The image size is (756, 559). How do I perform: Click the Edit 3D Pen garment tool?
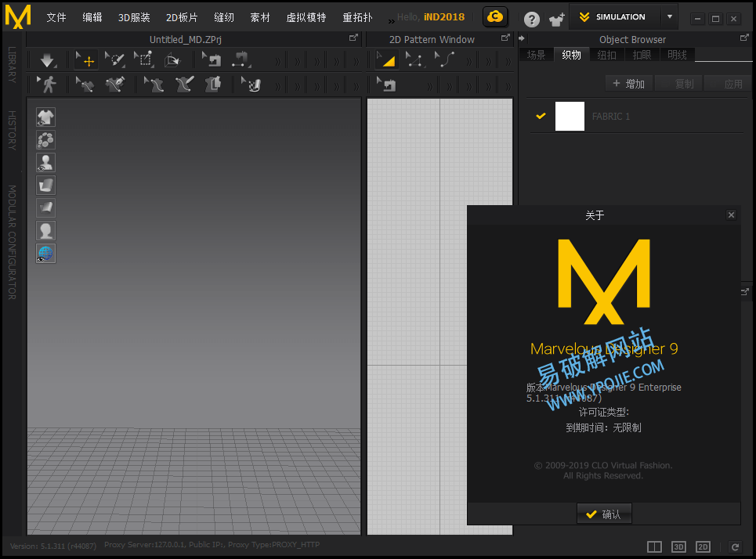tap(154, 85)
